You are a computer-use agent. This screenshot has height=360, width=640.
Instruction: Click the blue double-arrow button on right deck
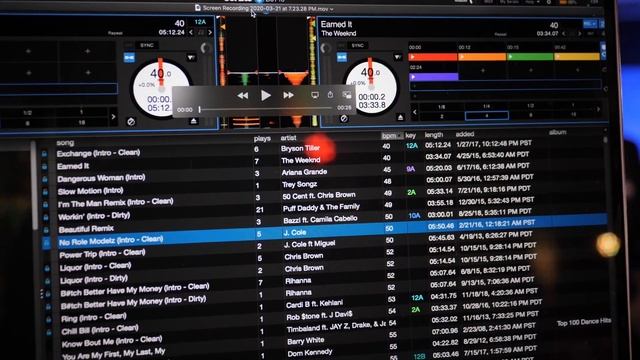(342, 57)
